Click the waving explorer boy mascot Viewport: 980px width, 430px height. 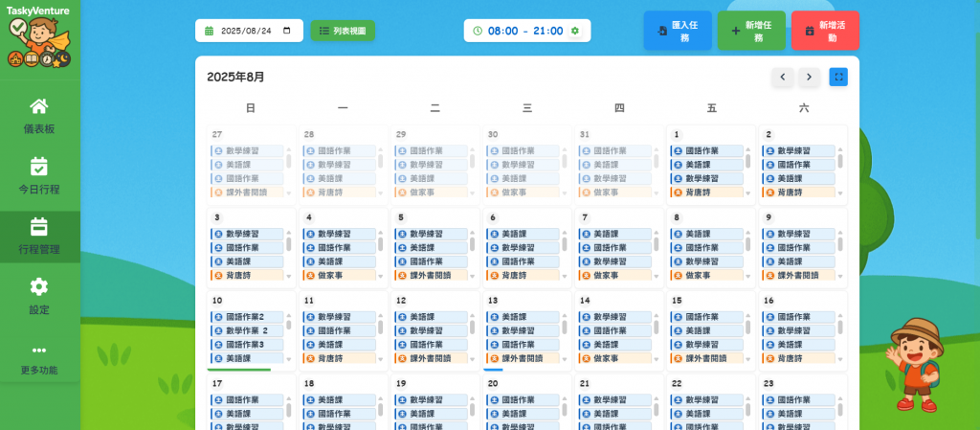pyautogui.click(x=914, y=366)
